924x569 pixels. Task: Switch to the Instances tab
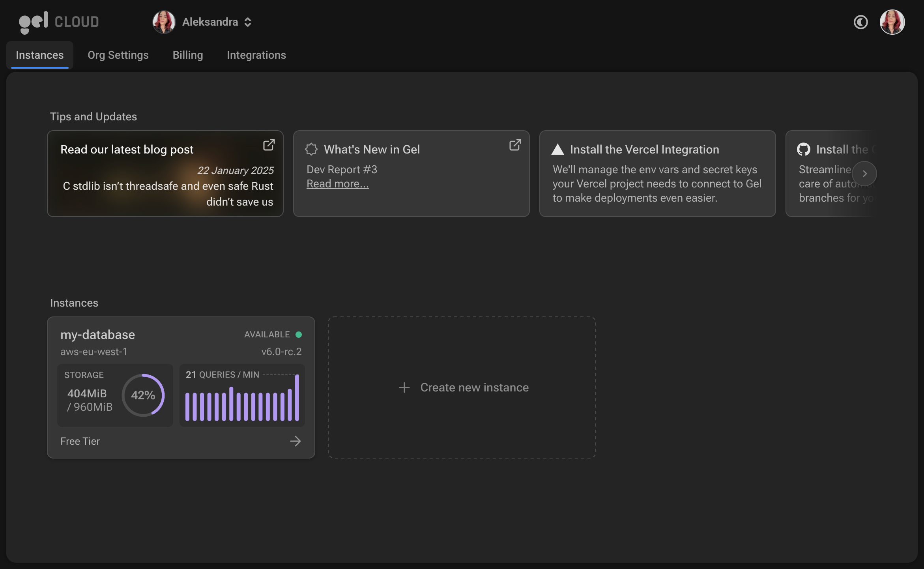39,55
